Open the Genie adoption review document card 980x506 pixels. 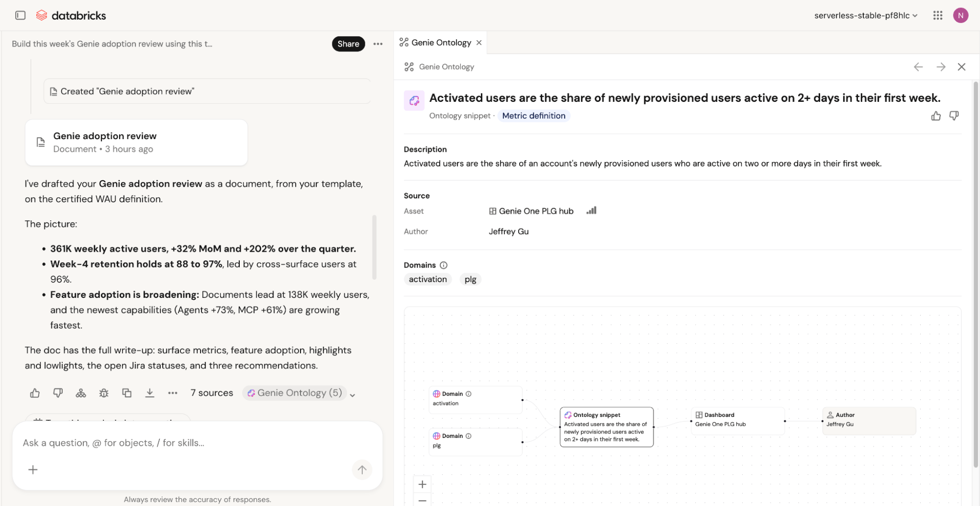[136, 143]
